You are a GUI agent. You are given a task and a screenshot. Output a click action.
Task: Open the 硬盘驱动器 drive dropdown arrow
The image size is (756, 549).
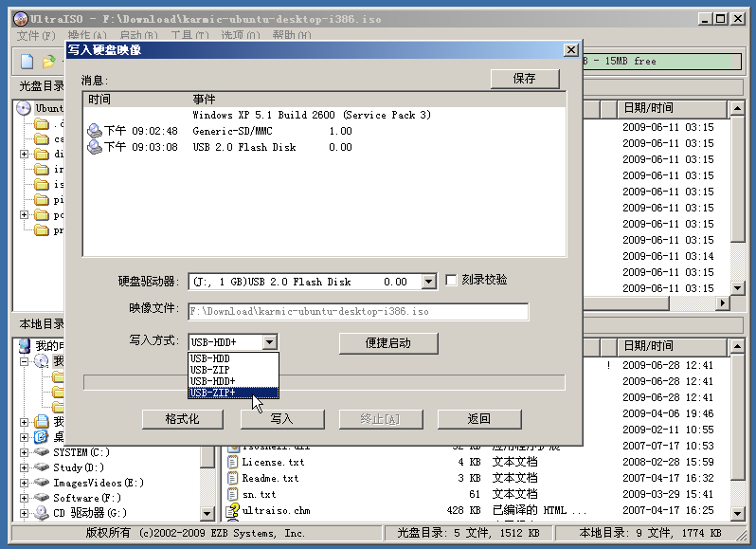428,282
